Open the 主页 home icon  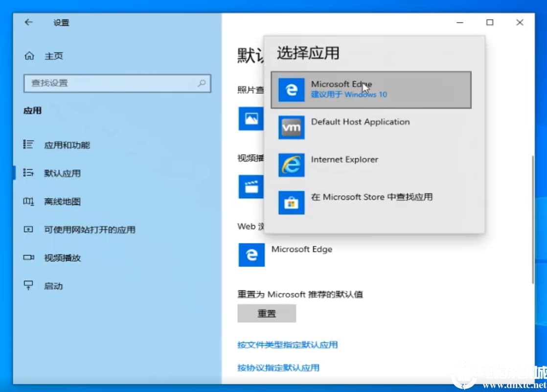[x=29, y=55]
